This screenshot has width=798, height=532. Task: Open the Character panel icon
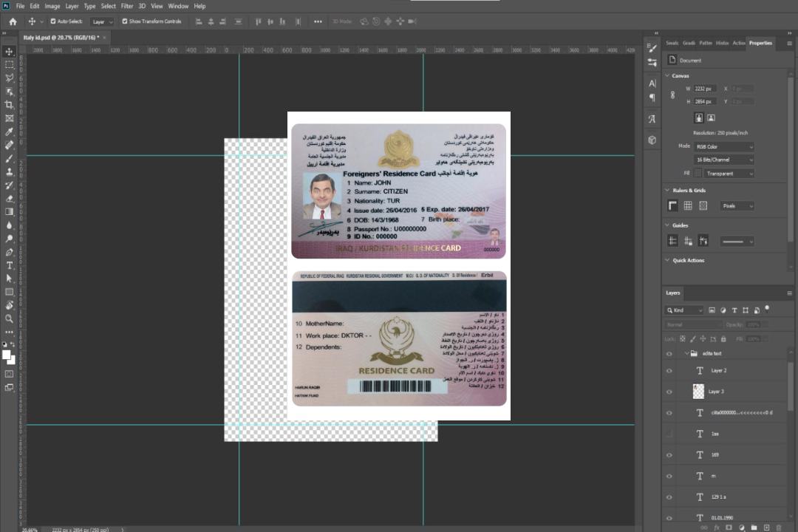click(x=652, y=83)
